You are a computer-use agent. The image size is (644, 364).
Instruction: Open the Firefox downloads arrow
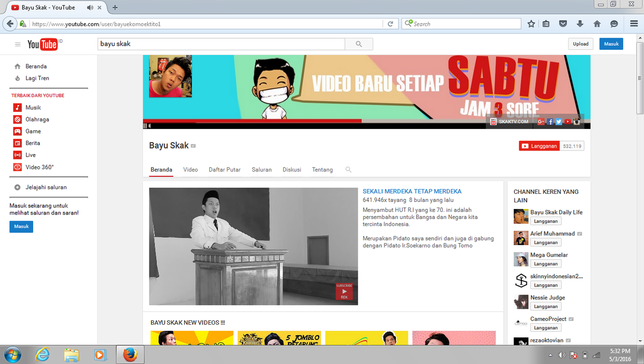pyautogui.click(x=580, y=24)
